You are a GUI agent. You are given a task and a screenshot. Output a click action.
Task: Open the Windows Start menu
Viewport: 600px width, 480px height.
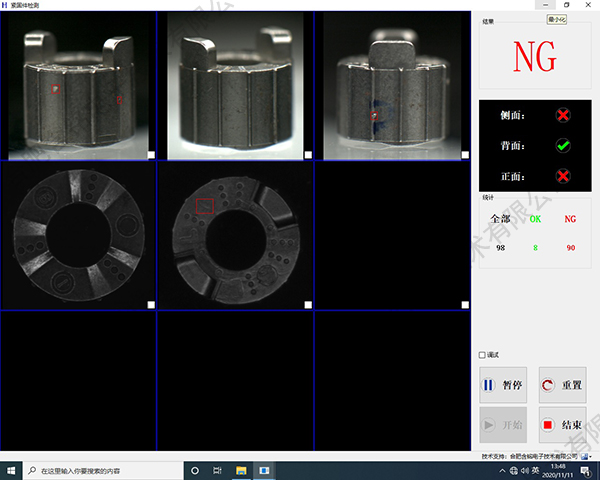(x=11, y=470)
